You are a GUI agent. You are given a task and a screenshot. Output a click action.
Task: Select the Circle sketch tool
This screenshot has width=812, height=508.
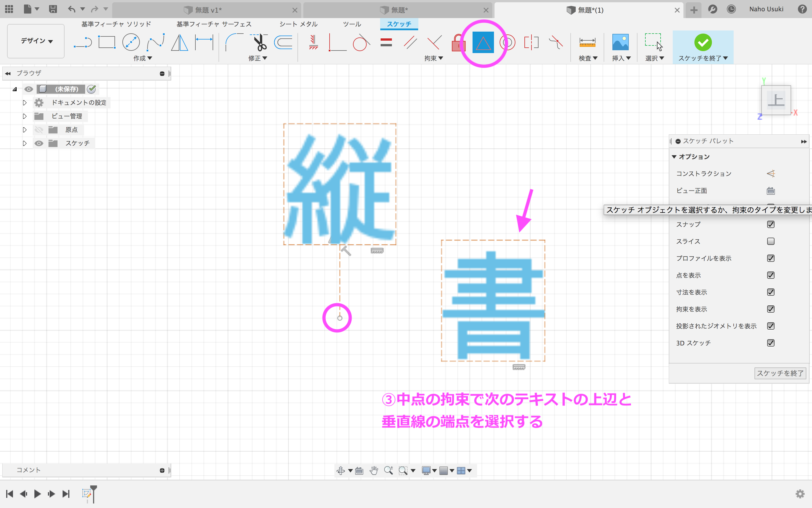tap(131, 43)
